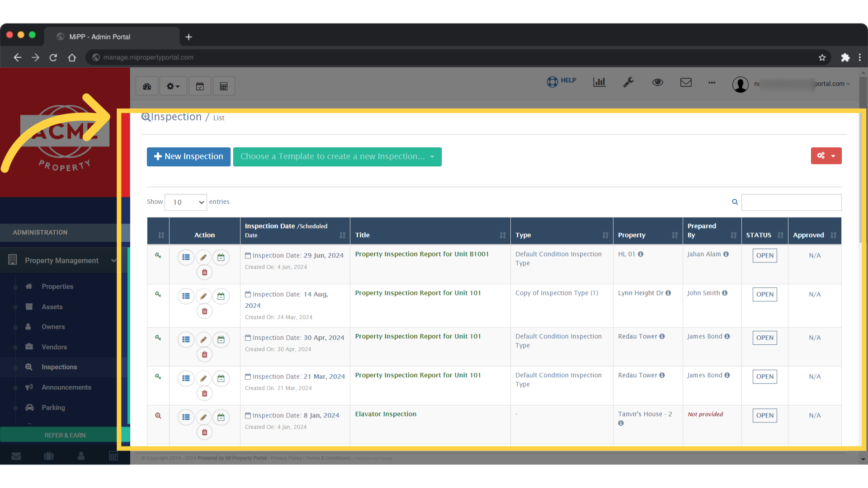Open the red gears options dropdown

click(826, 156)
